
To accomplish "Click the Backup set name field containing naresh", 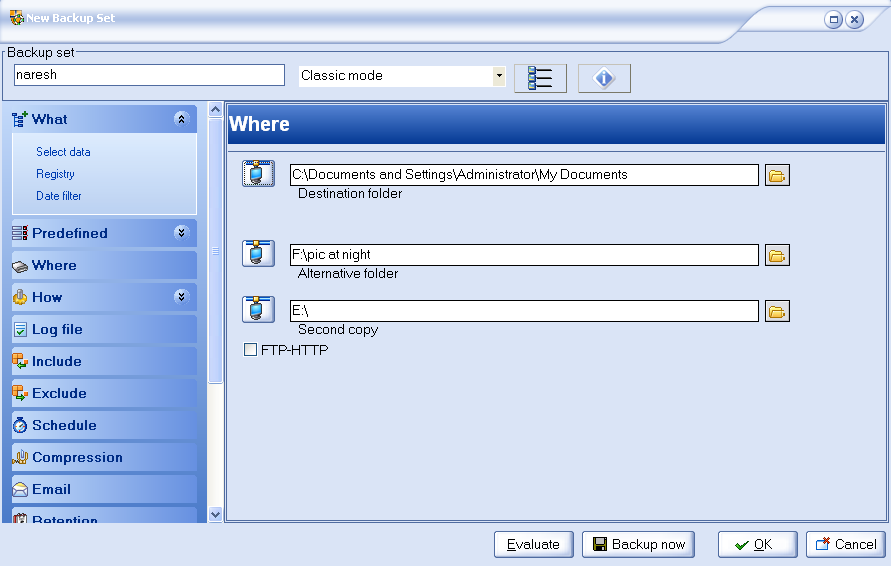I will (149, 75).
